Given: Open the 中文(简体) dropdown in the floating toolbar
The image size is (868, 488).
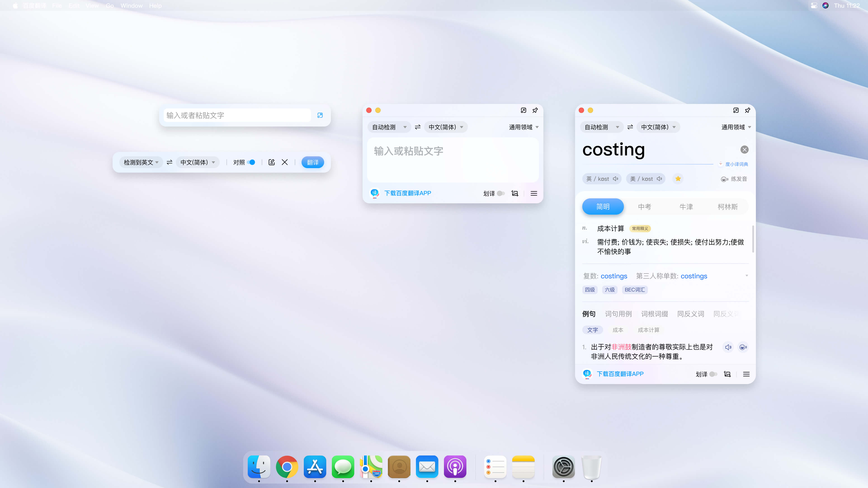Looking at the screenshot, I should 198,162.
